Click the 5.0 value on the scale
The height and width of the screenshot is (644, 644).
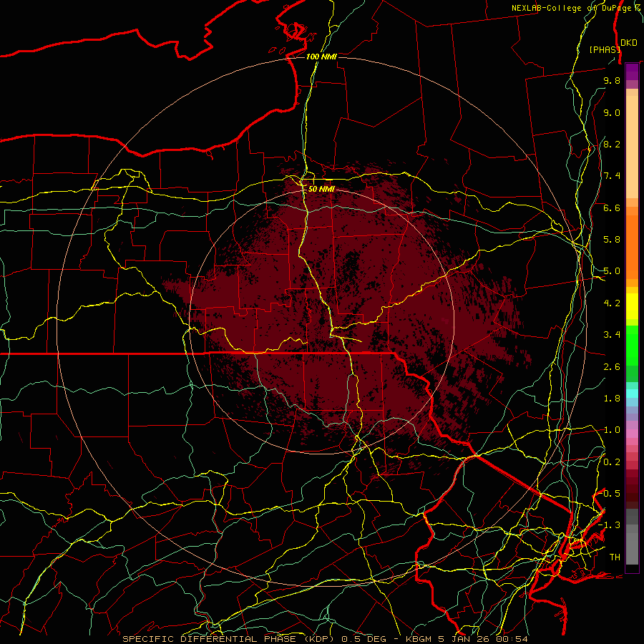pos(612,271)
